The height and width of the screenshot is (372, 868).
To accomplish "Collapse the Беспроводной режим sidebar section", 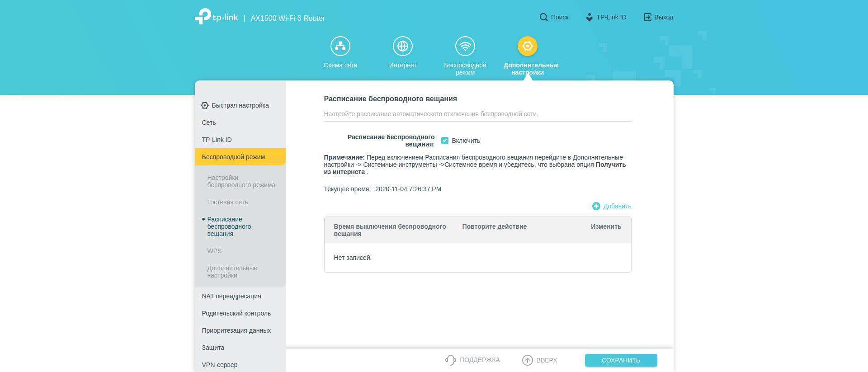I will [233, 157].
